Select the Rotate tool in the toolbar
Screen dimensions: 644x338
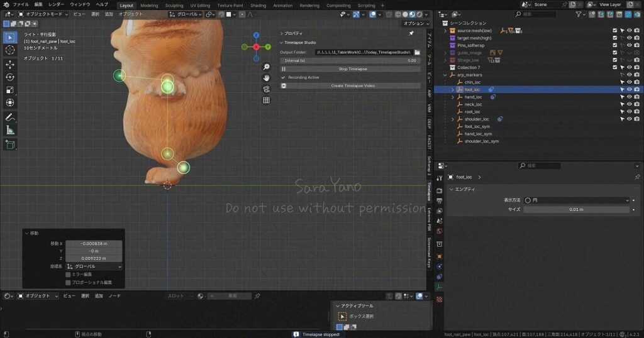click(x=10, y=77)
